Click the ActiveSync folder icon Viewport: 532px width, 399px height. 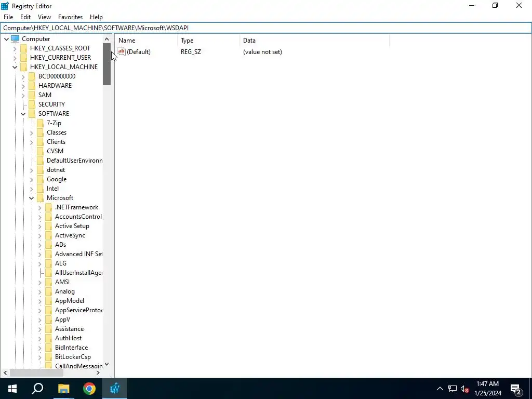48,235
